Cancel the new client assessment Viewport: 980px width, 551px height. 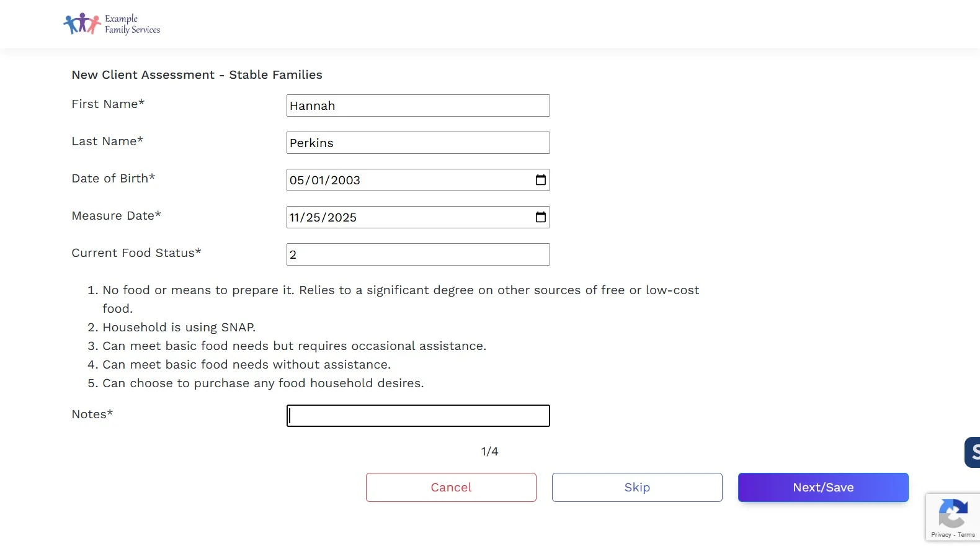[451, 487]
